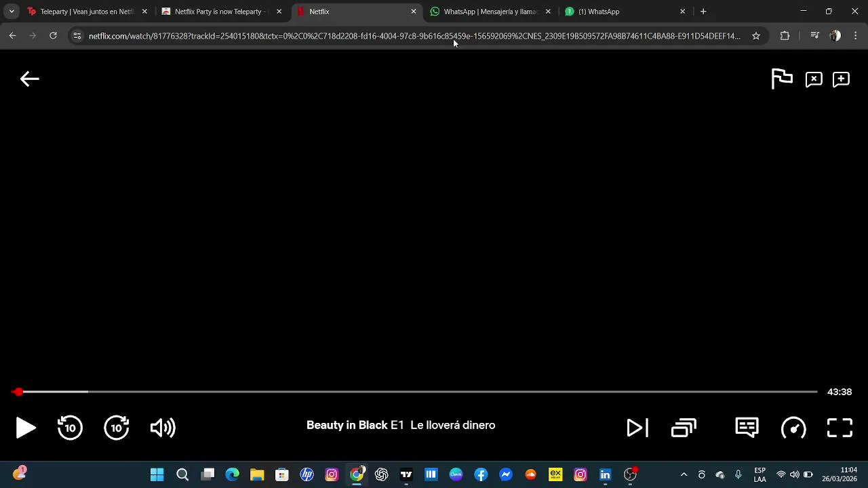The height and width of the screenshot is (488, 868).
Task: Open File Explorer from taskbar
Action: click(x=257, y=474)
